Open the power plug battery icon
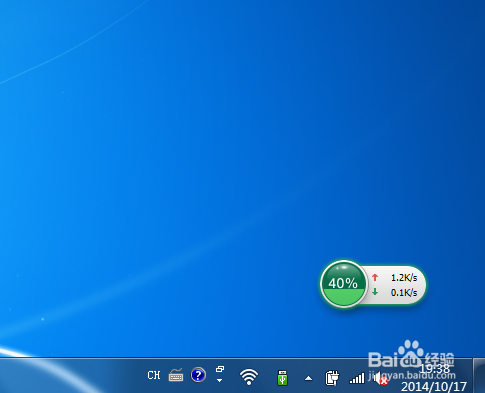This screenshot has width=485, height=393. click(332, 378)
